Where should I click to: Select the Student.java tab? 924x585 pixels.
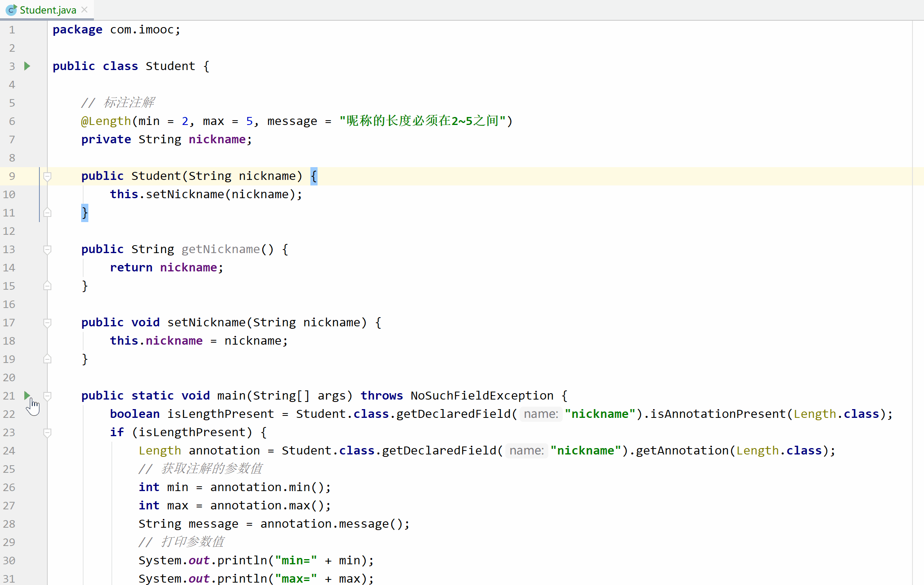pos(48,10)
